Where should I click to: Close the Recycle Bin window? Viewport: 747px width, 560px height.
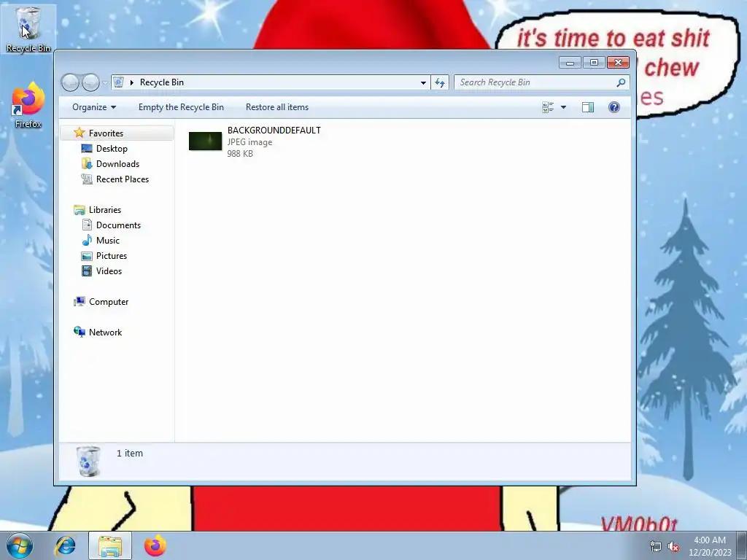coord(618,63)
